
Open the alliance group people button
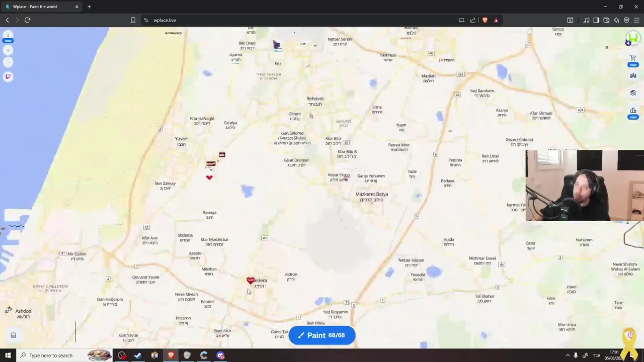[633, 76]
